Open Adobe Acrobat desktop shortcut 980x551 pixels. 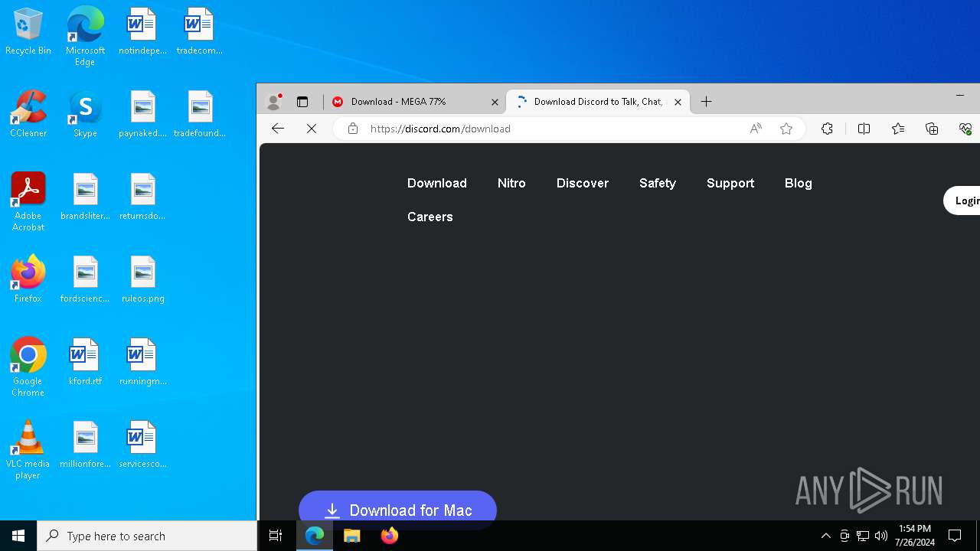(28, 203)
